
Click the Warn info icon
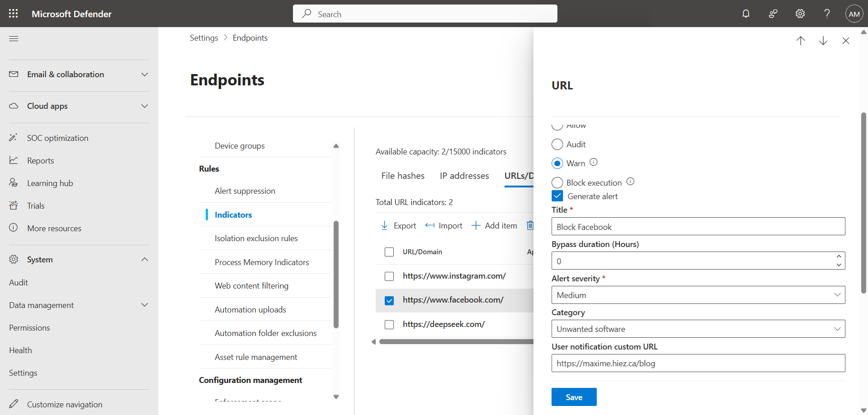594,162
